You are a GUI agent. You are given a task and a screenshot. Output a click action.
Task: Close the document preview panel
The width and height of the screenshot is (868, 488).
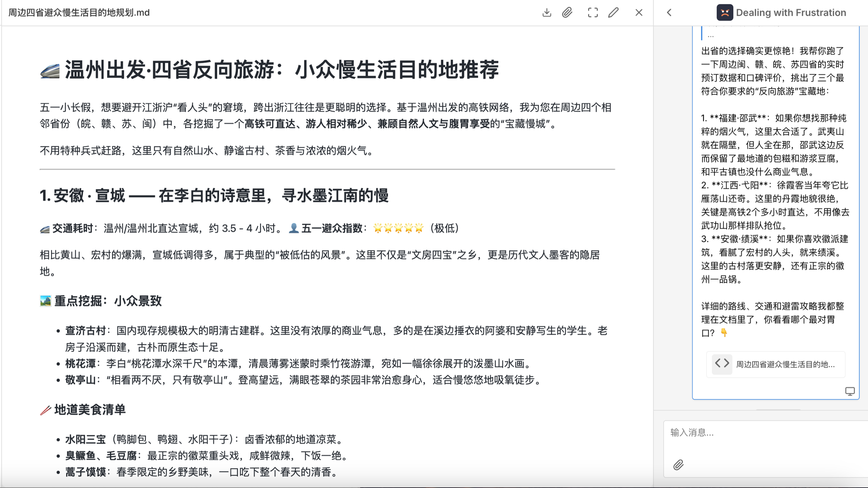(x=639, y=12)
